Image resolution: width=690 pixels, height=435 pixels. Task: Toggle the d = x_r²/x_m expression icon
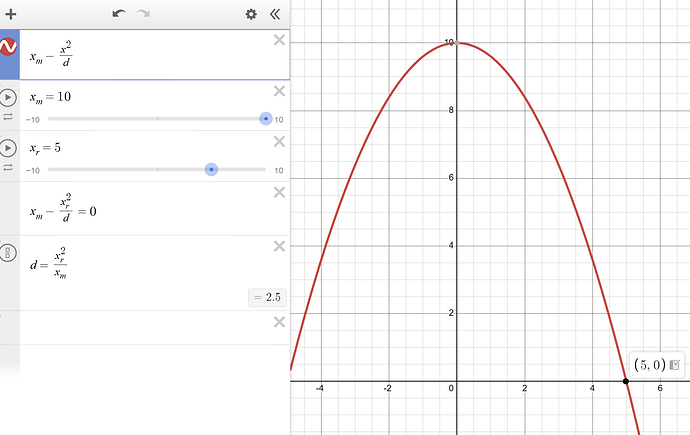click(x=8, y=253)
